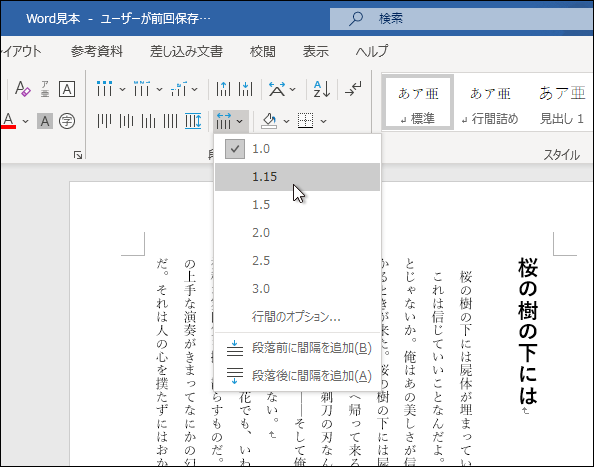Click the enclosed character border A icon
The height and width of the screenshot is (467, 594).
(x=67, y=89)
